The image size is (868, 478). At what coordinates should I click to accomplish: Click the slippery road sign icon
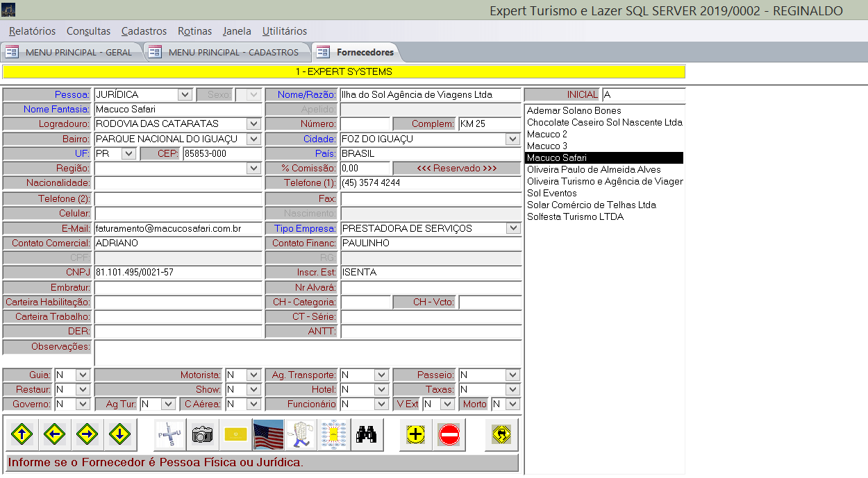point(501,435)
